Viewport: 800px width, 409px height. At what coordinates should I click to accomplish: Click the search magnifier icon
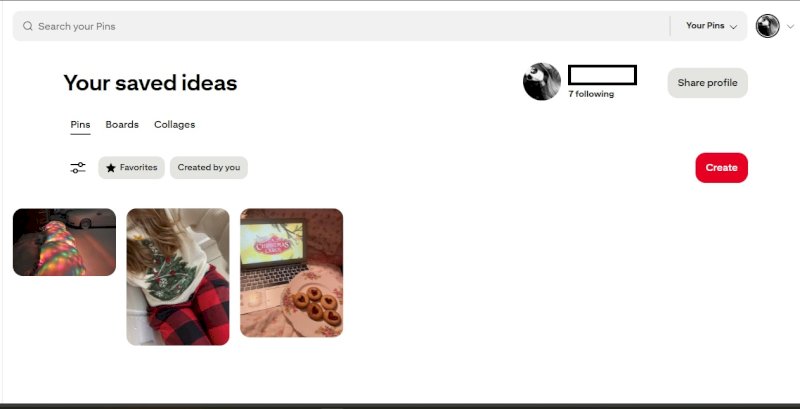(x=28, y=26)
